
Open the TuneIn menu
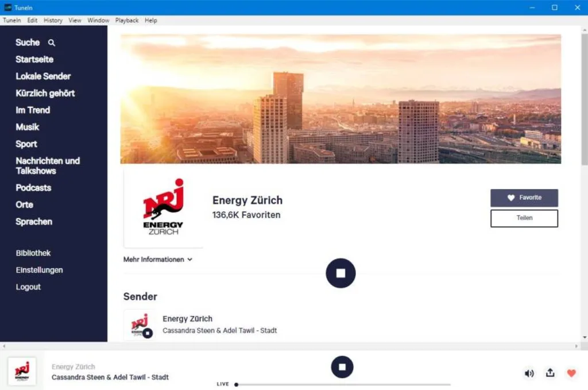point(11,20)
